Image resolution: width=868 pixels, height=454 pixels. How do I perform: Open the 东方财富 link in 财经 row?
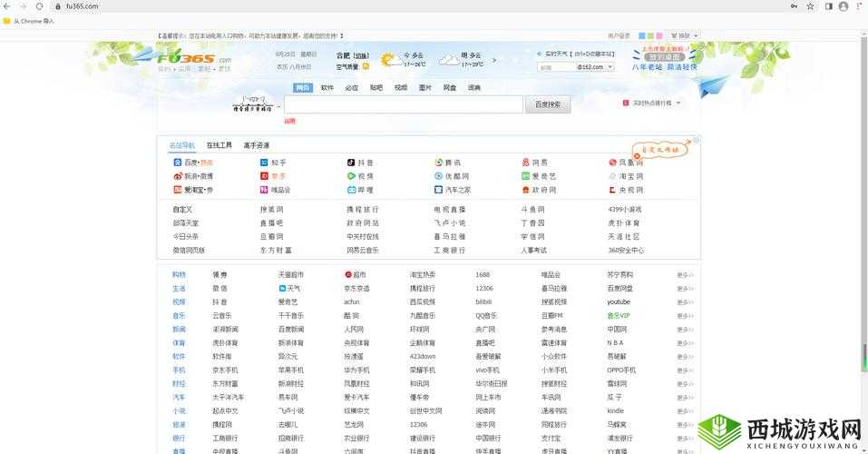pyautogui.click(x=225, y=383)
